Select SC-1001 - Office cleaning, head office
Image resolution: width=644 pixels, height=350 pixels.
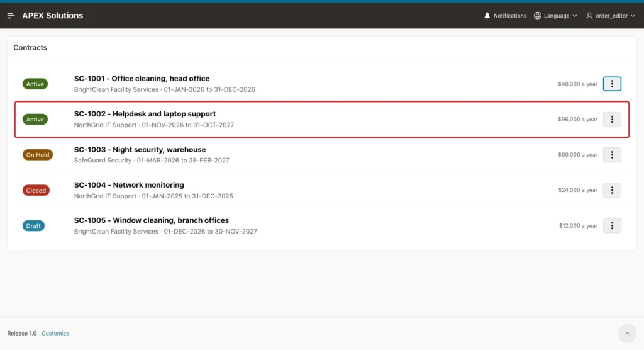tap(142, 79)
